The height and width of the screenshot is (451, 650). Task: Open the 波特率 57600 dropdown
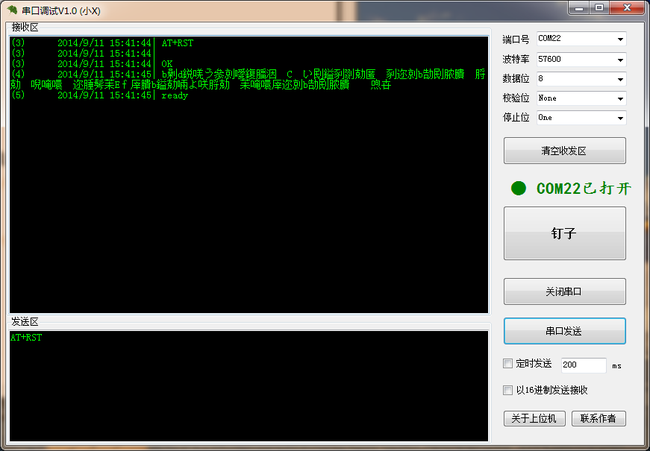pyautogui.click(x=581, y=59)
